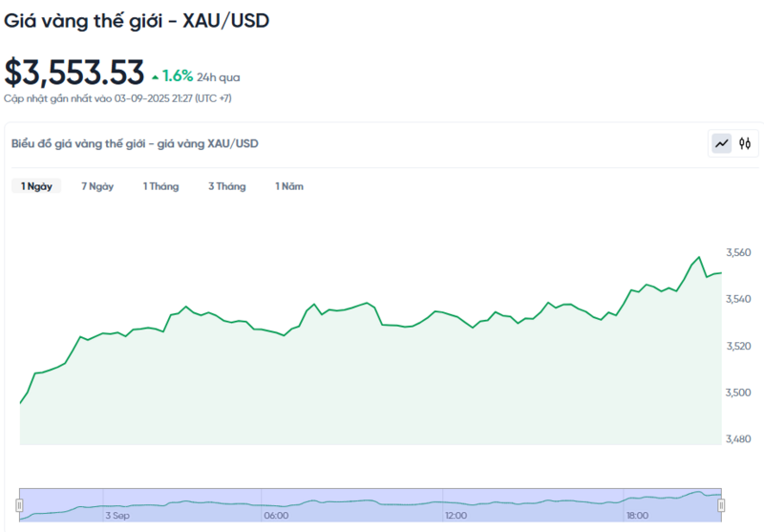
Task: Select the 1 Ngày time range
Action: [36, 186]
